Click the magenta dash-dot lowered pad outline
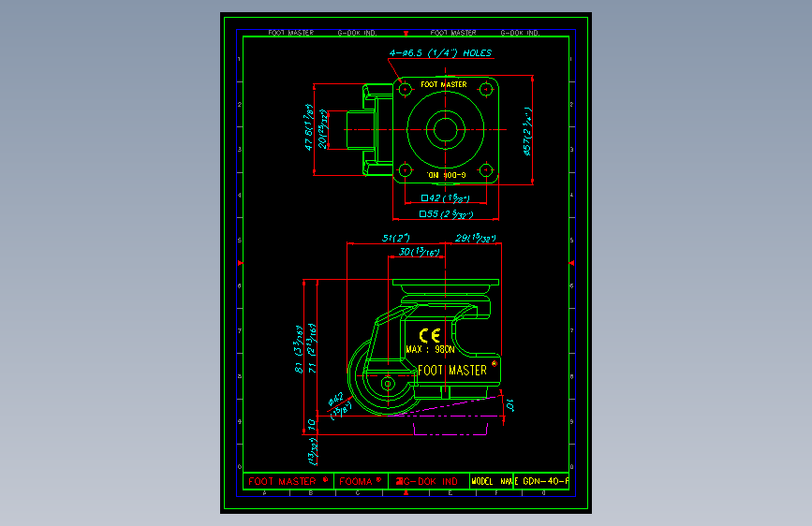This screenshot has height=526, width=812. tap(450, 429)
